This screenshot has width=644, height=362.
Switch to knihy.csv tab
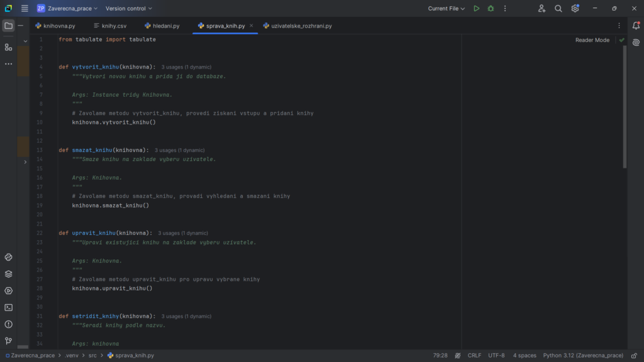(110, 26)
